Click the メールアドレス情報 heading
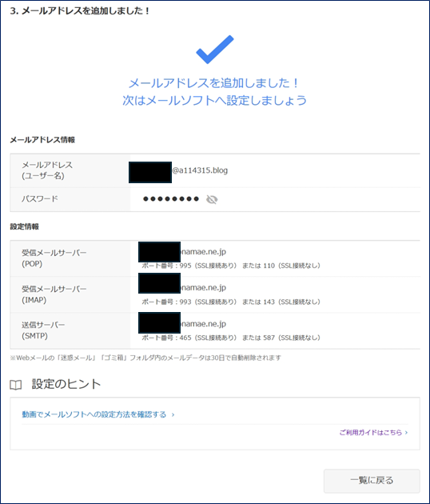This screenshot has height=504, width=430. coord(42,140)
